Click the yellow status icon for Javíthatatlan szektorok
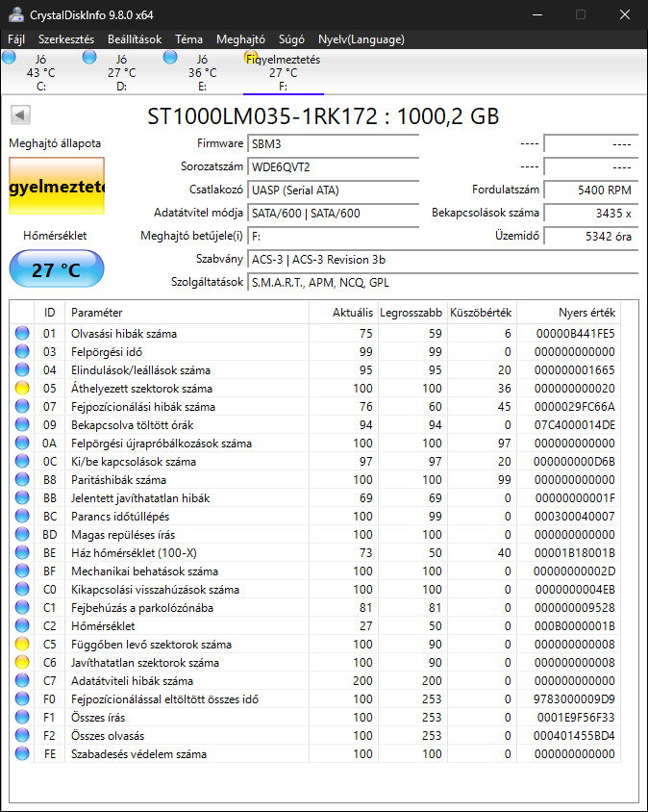 pos(22,663)
